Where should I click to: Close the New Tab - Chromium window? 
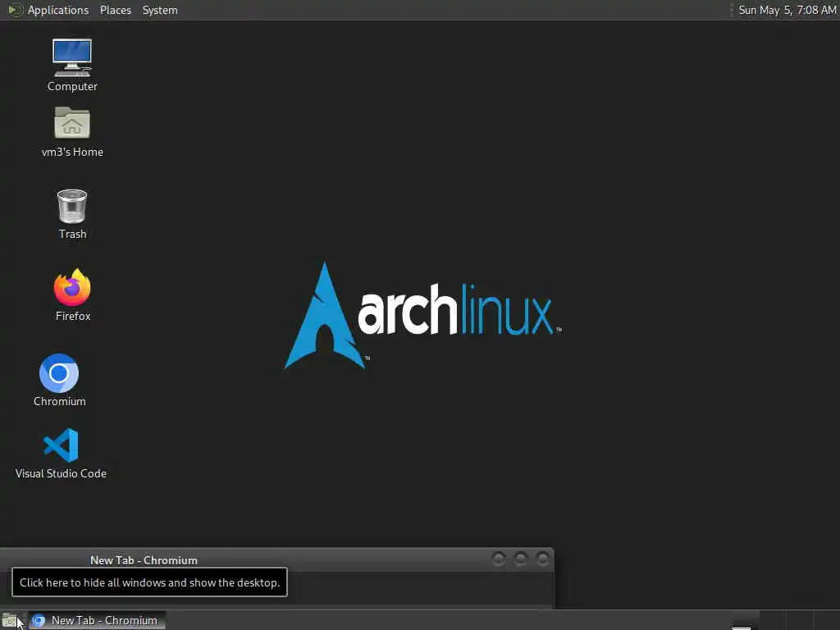[x=543, y=559]
